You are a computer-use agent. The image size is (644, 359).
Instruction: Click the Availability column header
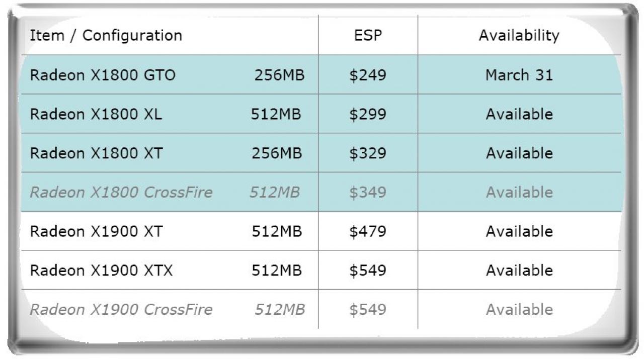pos(519,36)
